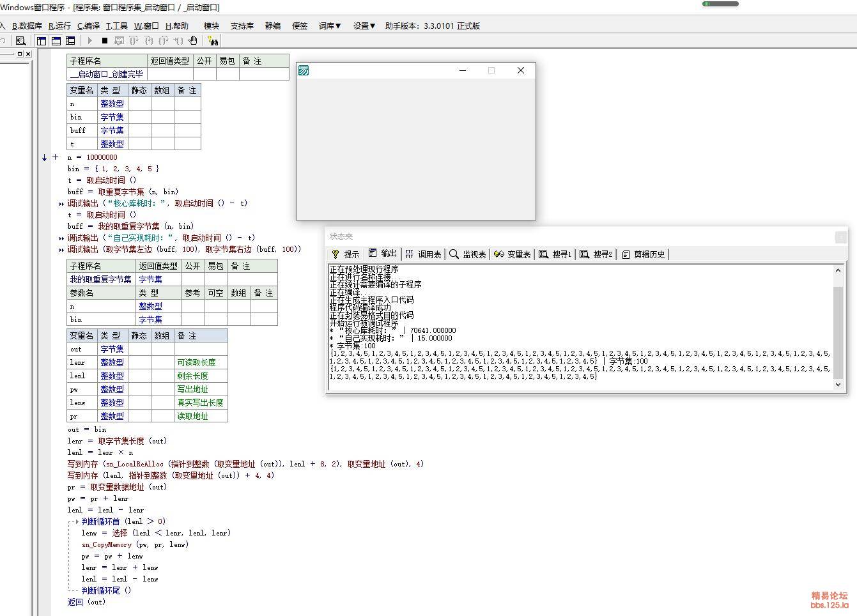
Task: Open the 搜寻2 tab
Action: point(596,254)
